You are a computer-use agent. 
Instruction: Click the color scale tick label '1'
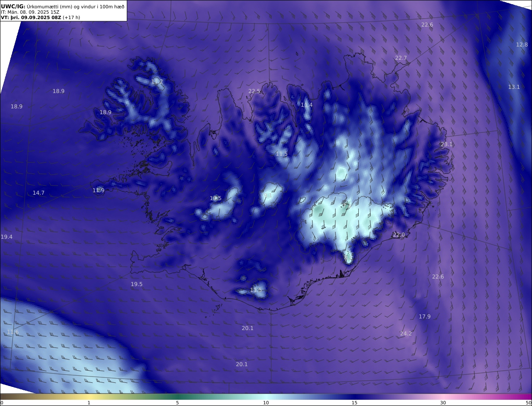click(89, 403)
